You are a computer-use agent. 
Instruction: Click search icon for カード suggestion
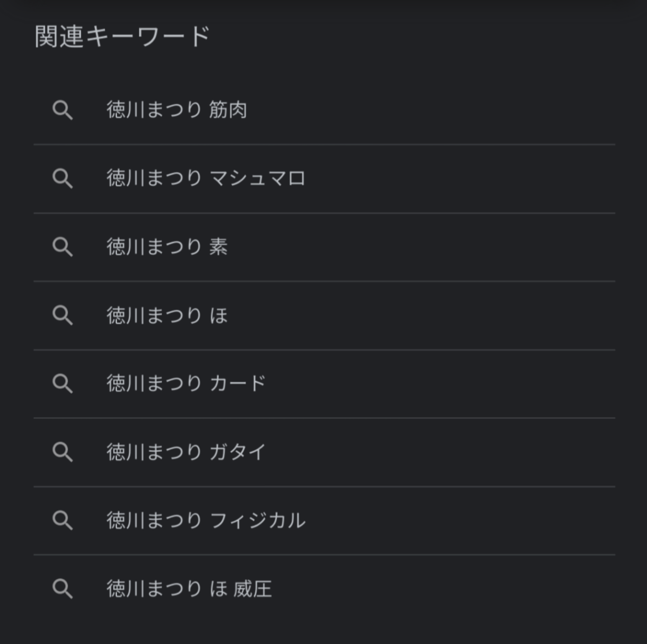63,384
